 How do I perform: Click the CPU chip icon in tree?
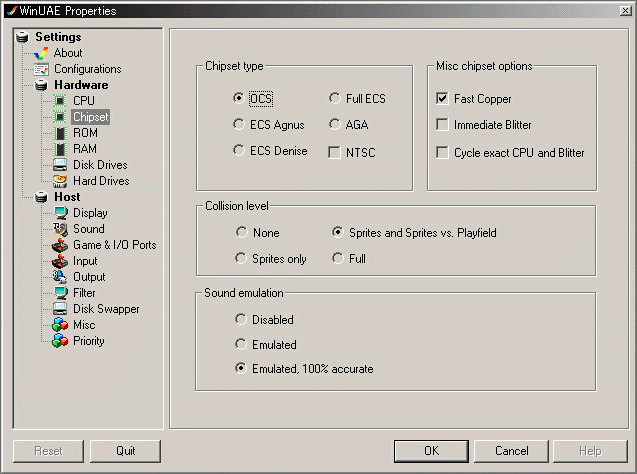pyautogui.click(x=60, y=101)
